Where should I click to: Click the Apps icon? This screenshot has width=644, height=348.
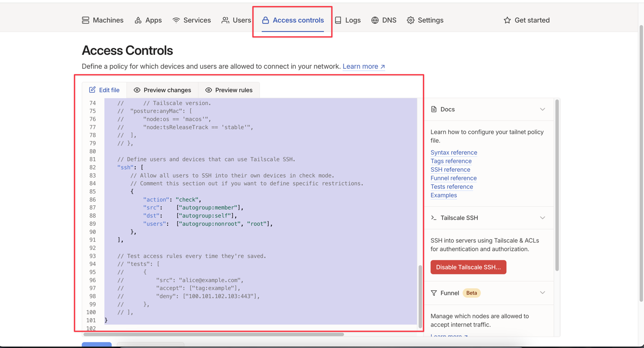(138, 20)
